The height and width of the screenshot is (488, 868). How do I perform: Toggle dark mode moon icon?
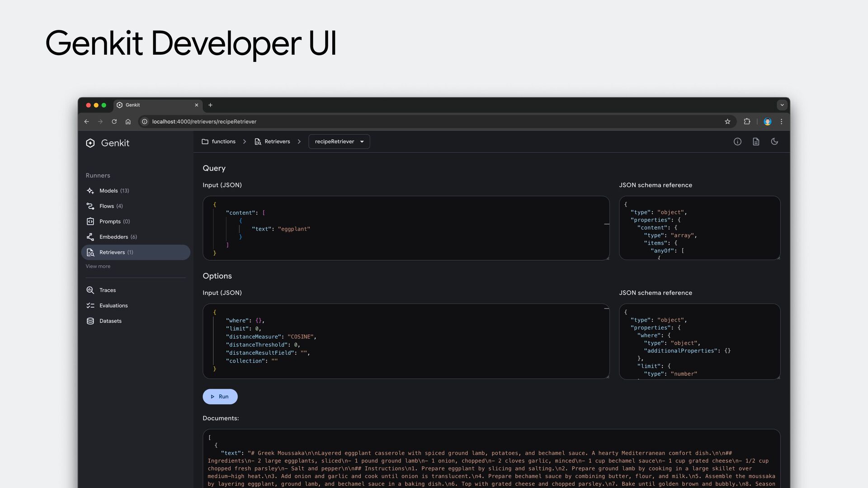(774, 141)
